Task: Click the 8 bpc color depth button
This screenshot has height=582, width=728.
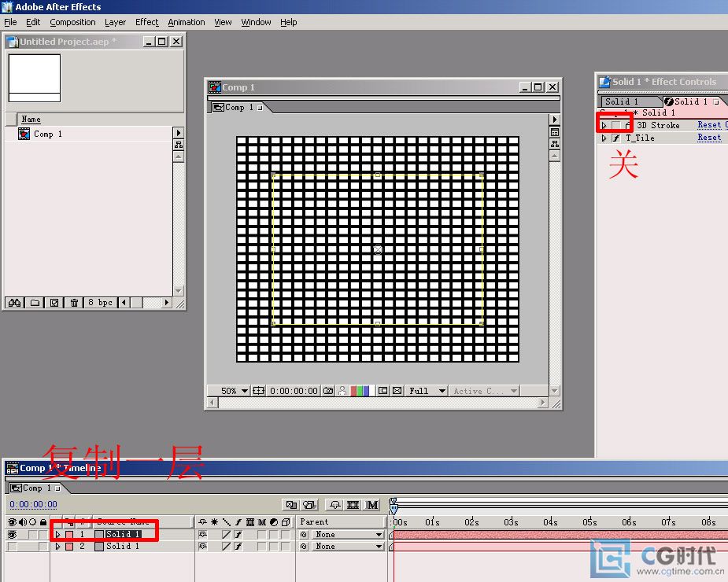Action: click(x=100, y=303)
